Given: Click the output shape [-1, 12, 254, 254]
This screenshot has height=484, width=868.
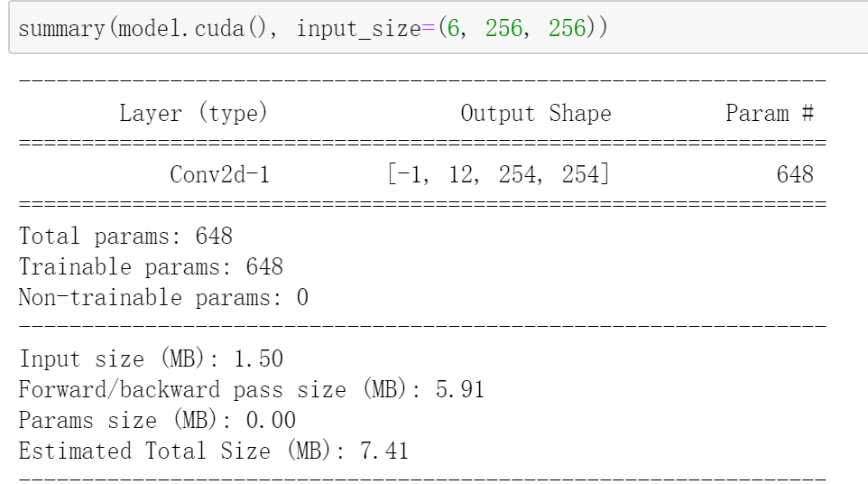Looking at the screenshot, I should [498, 174].
